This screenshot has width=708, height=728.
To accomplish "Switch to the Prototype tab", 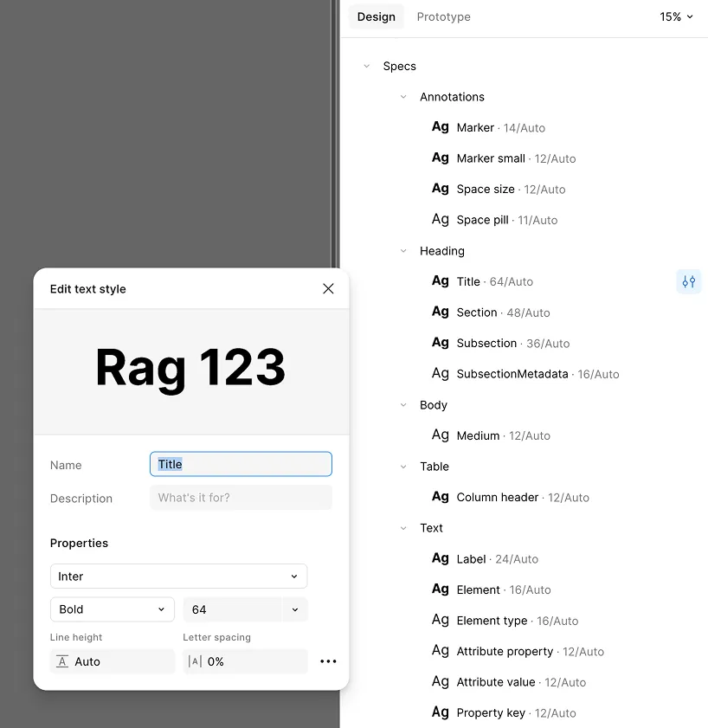I will coord(443,16).
